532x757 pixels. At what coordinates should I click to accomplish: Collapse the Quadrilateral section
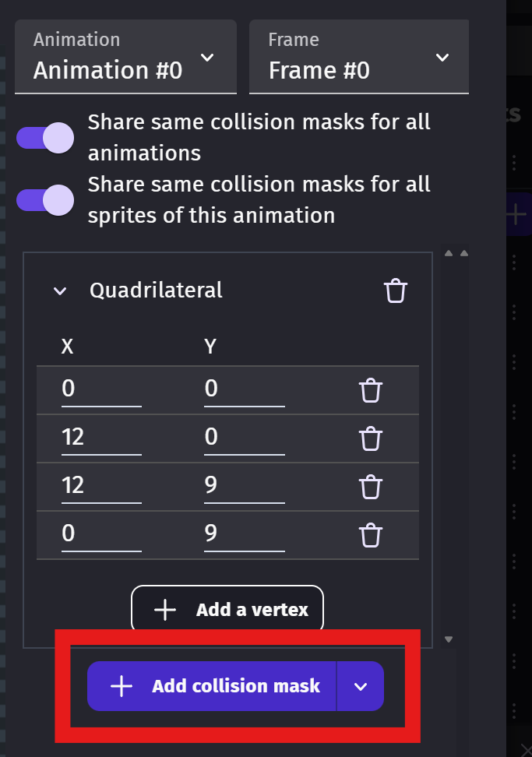coord(60,291)
